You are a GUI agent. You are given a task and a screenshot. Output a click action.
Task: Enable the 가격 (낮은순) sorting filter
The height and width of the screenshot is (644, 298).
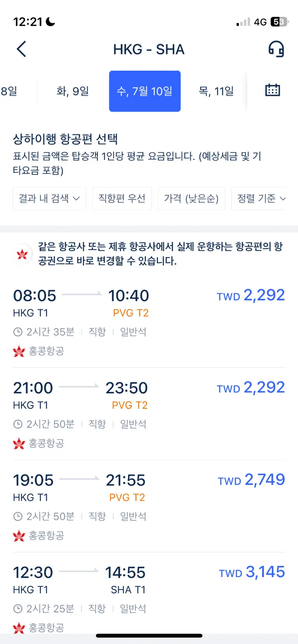coord(191,198)
